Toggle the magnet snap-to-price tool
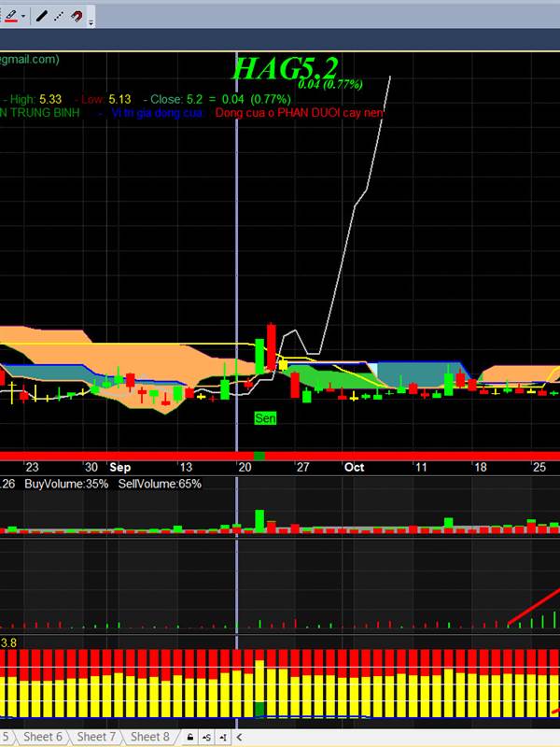560x747 pixels. click(x=77, y=16)
